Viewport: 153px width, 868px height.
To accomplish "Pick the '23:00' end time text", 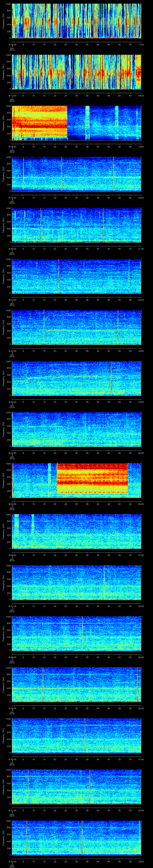I will point(141,351).
